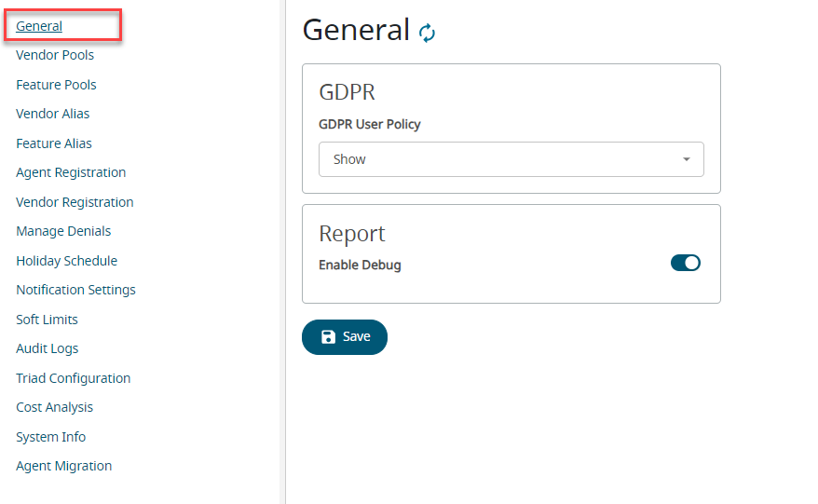
Task: Open the Vendor Alias page
Action: [53, 114]
